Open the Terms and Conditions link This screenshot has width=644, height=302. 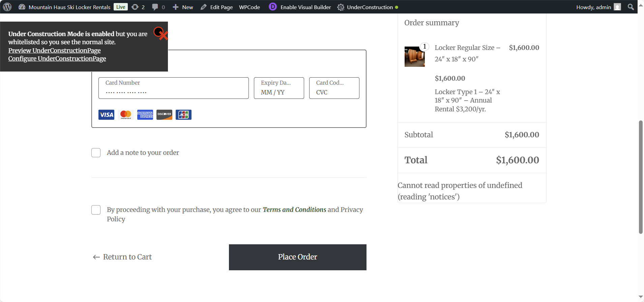point(294,210)
